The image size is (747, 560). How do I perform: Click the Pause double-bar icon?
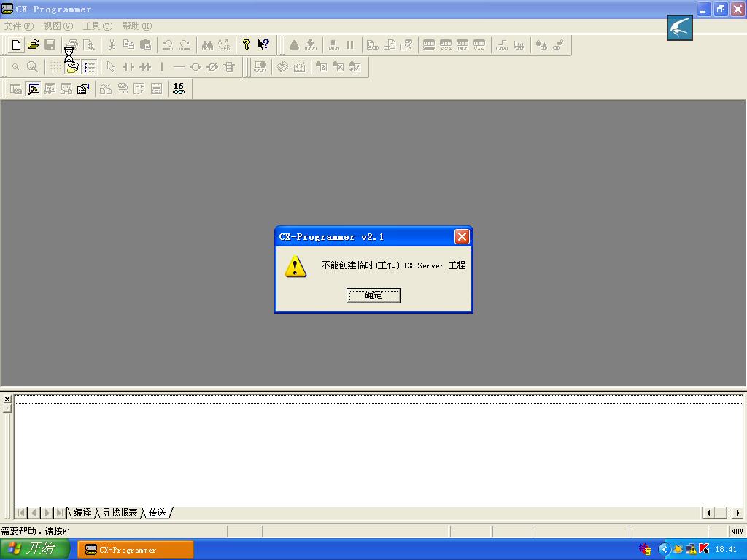(x=350, y=44)
